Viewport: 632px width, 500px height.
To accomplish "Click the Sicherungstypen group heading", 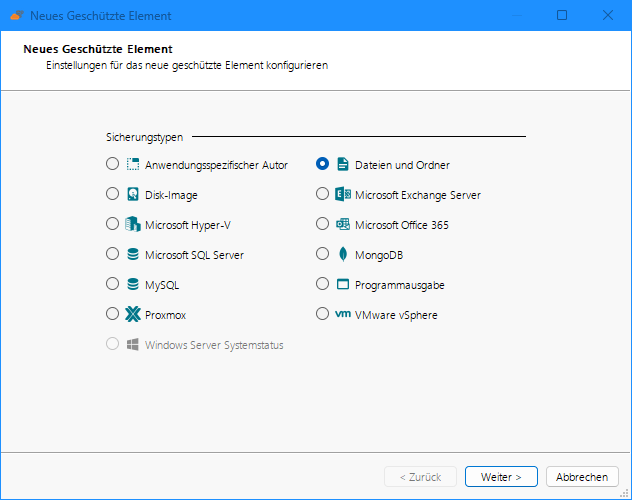I will 145,137.
